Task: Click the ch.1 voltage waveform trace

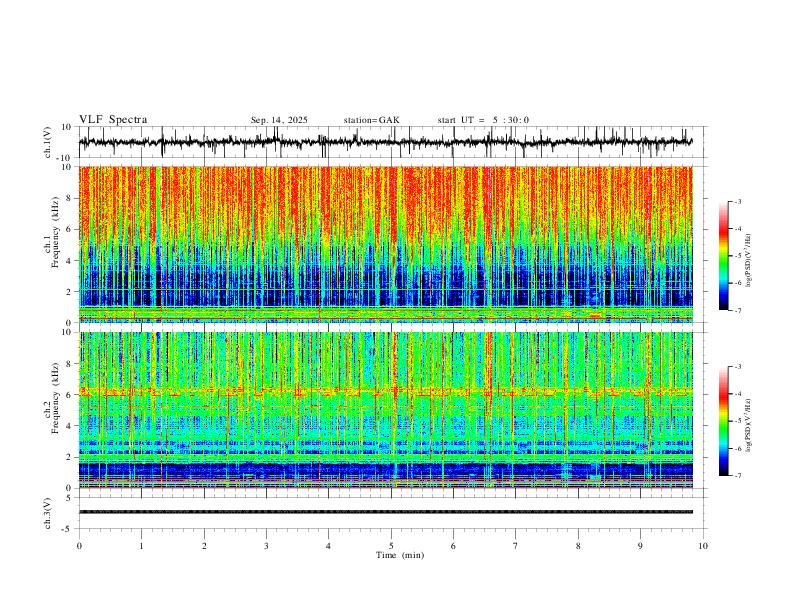Action: coord(385,142)
